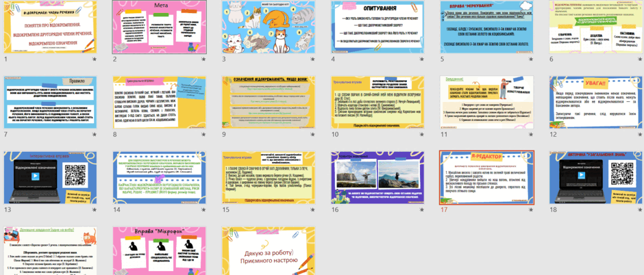The width and height of the screenshot is (644, 275).
Task: Click slide number label '9'
Action: pos(224,135)
